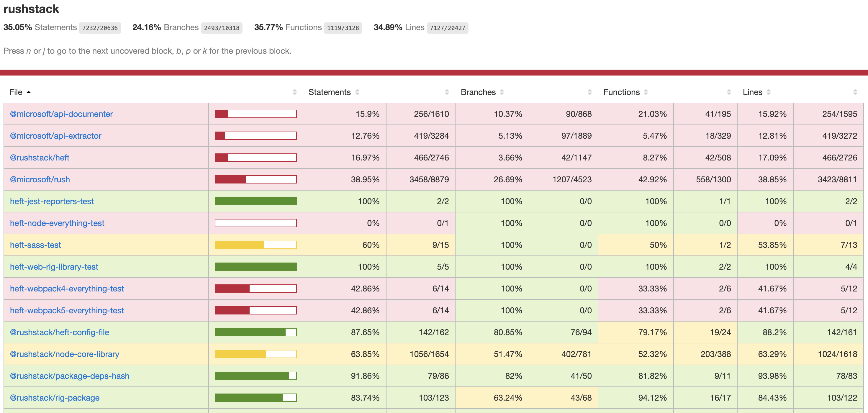Click sort icon at right of Statements fraction column
Screen dimensions: 868x413
[447, 92]
